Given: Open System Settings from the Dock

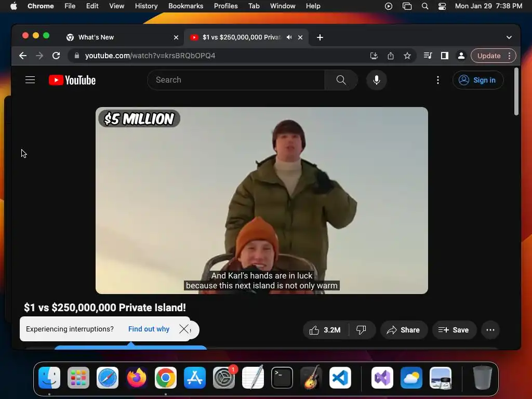Looking at the screenshot, I should pos(224,378).
